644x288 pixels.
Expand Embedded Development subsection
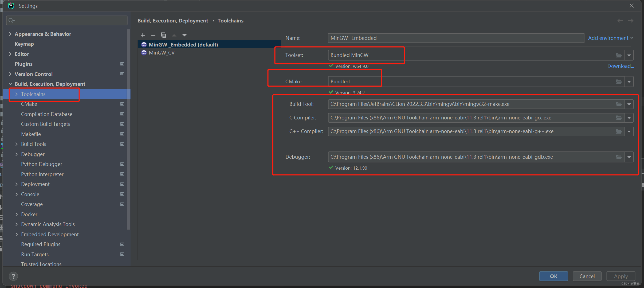(x=17, y=234)
